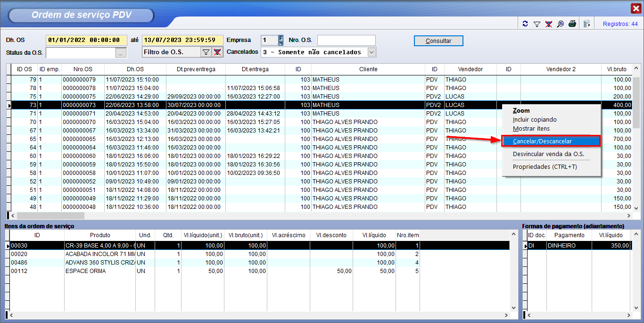The width and height of the screenshot is (644, 323).
Task: Click the F4 lookup icon beside Empresa
Action: (281, 40)
